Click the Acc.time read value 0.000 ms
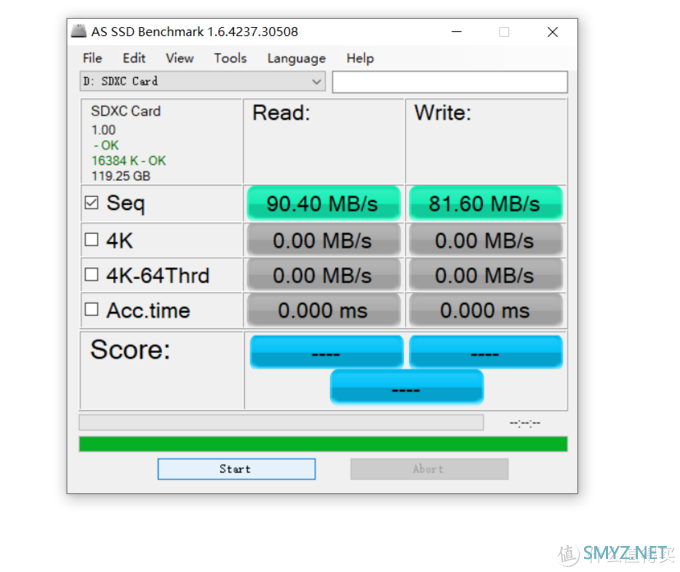Screen dimensions: 680x572 pyautogui.click(x=324, y=310)
